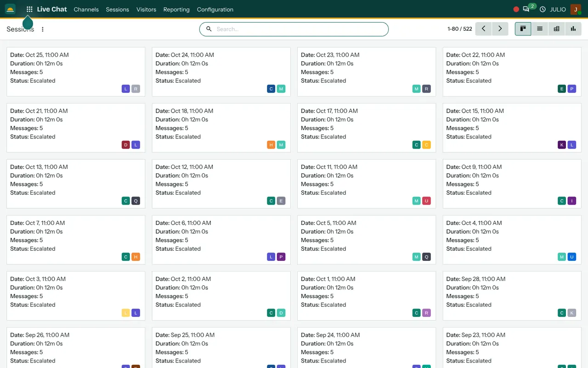This screenshot has height=368, width=588.
Task: Open the session dated Oct 6, 11:00 AM
Action: tap(221, 240)
